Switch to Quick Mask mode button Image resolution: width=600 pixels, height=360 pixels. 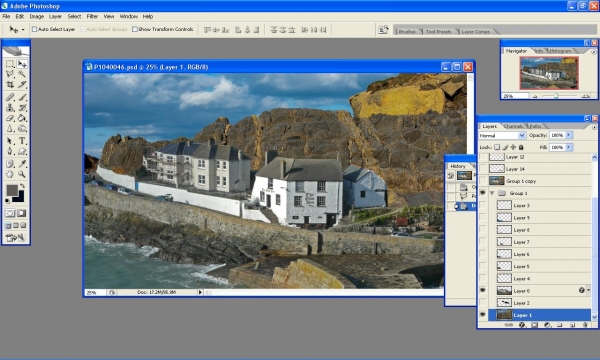pos(22,213)
